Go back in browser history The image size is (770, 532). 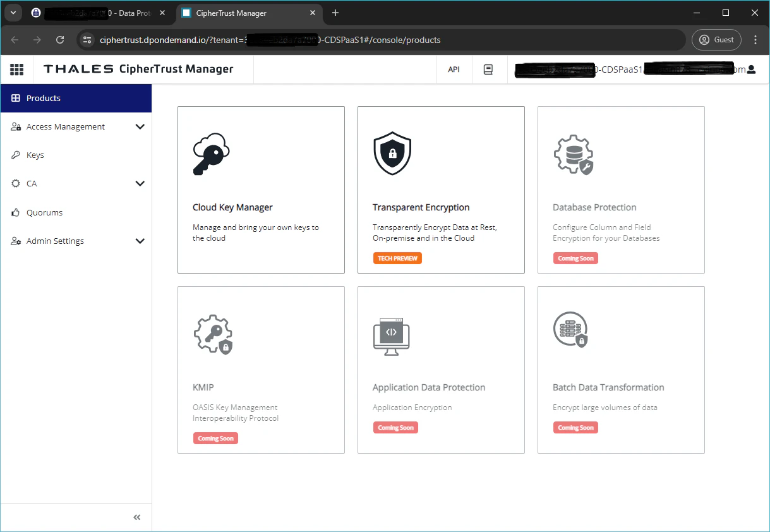pyautogui.click(x=15, y=40)
